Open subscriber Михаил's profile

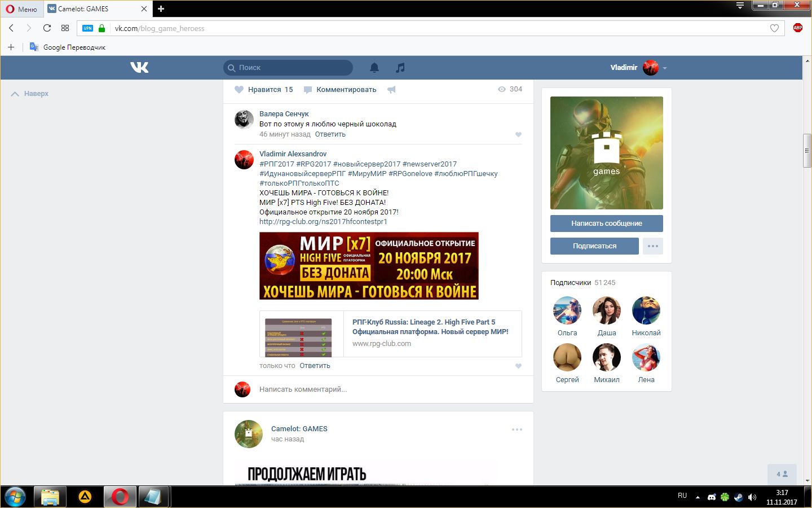pyautogui.click(x=607, y=364)
